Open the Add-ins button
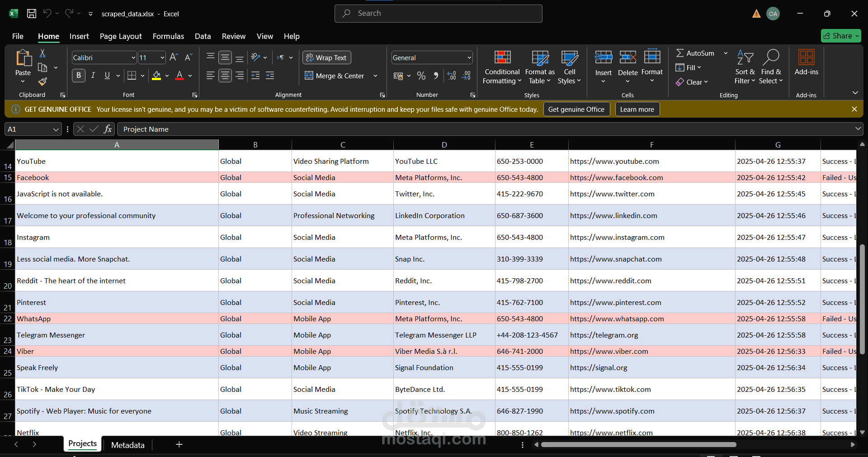The height and width of the screenshot is (457, 868). [x=807, y=63]
